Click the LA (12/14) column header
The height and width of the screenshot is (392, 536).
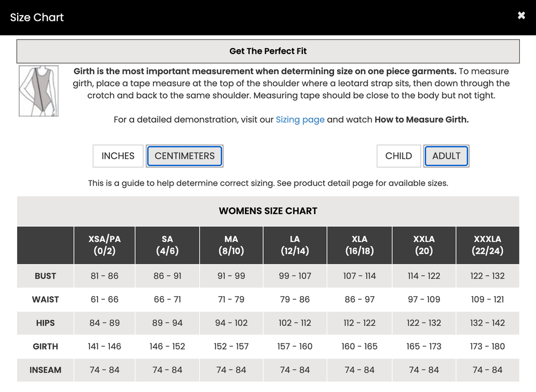[295, 245]
